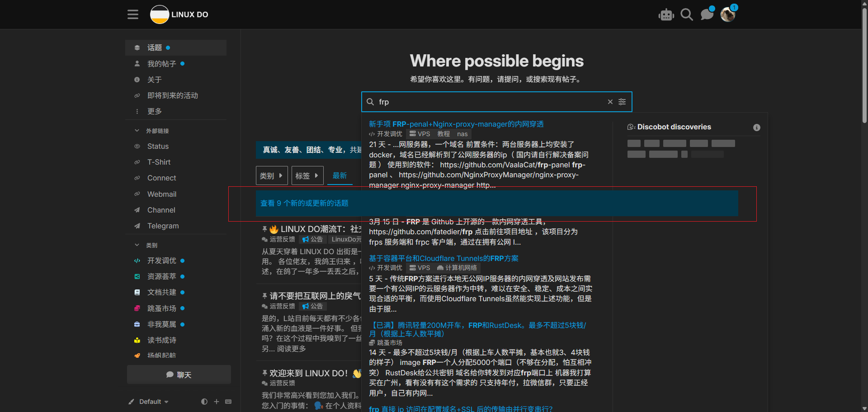Open the 开发调优 category in the sidebar
The width and height of the screenshot is (868, 412).
[176, 260]
